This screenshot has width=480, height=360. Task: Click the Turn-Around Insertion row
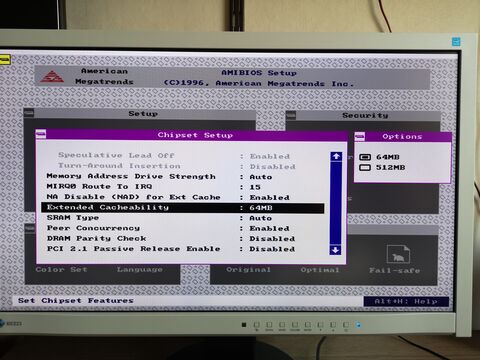183,166
